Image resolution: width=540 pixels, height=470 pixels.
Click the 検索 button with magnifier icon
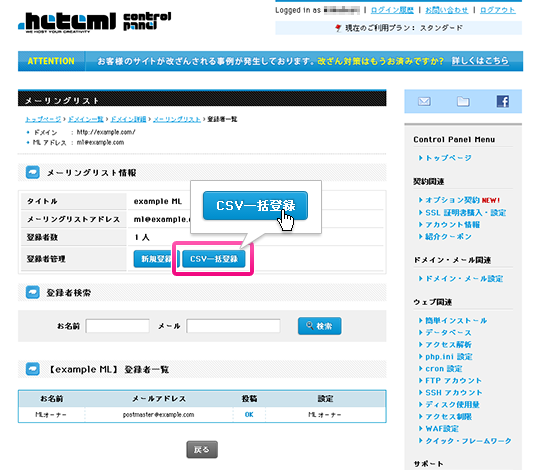[319, 326]
